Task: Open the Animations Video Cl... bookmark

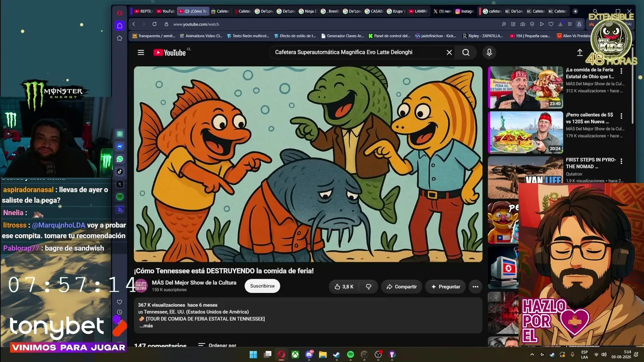Action: coord(200,36)
